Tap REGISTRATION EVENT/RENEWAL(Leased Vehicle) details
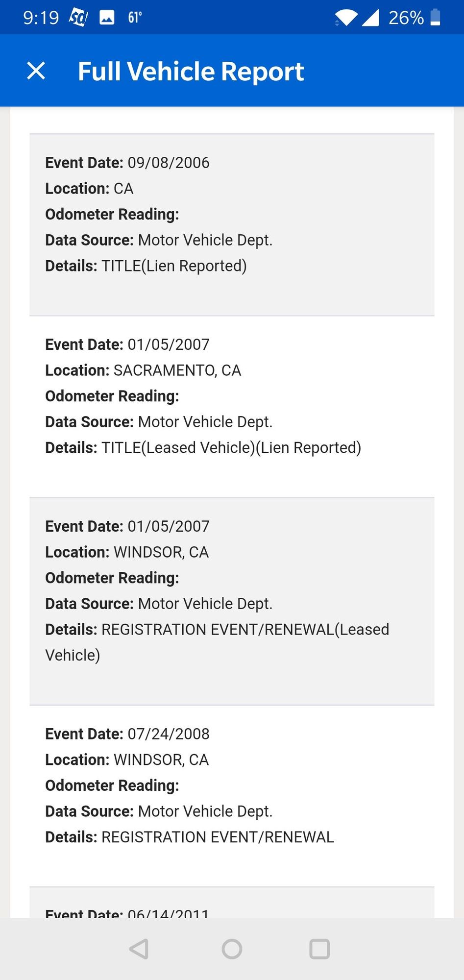The height and width of the screenshot is (980, 464). 217,630
